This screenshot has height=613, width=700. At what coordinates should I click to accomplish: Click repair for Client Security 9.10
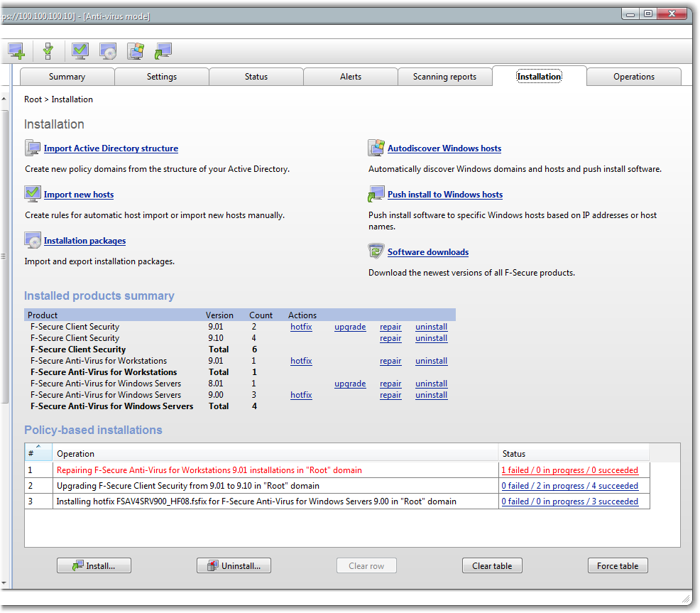390,338
